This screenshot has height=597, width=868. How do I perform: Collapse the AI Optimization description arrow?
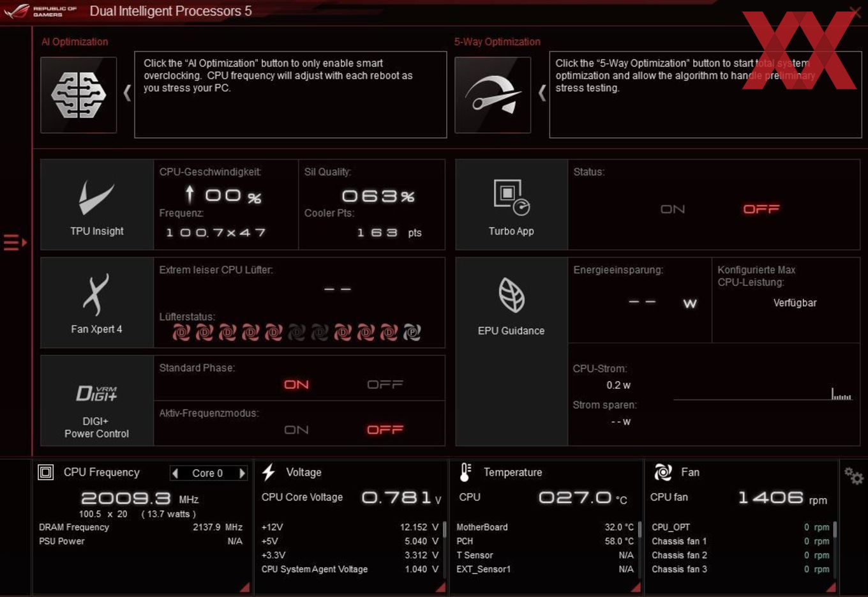[127, 93]
